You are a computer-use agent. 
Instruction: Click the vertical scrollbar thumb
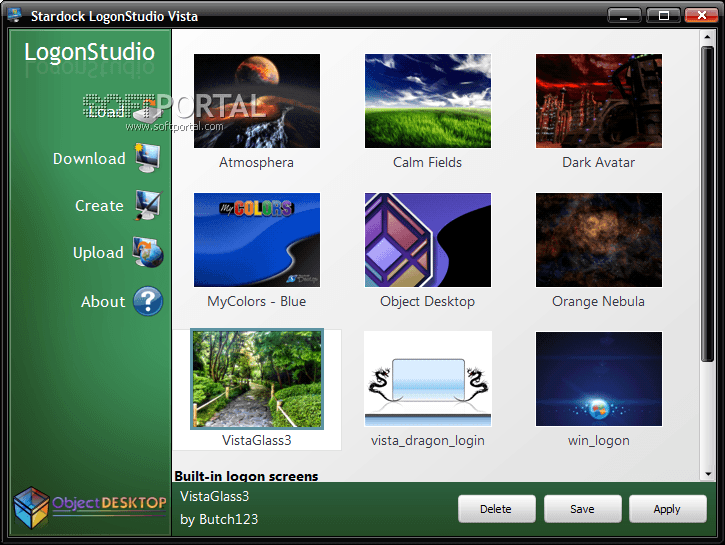click(707, 203)
